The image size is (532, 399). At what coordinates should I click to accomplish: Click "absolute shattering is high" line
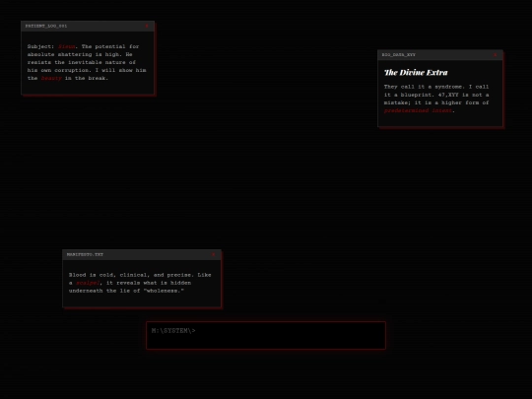[x=80, y=54]
